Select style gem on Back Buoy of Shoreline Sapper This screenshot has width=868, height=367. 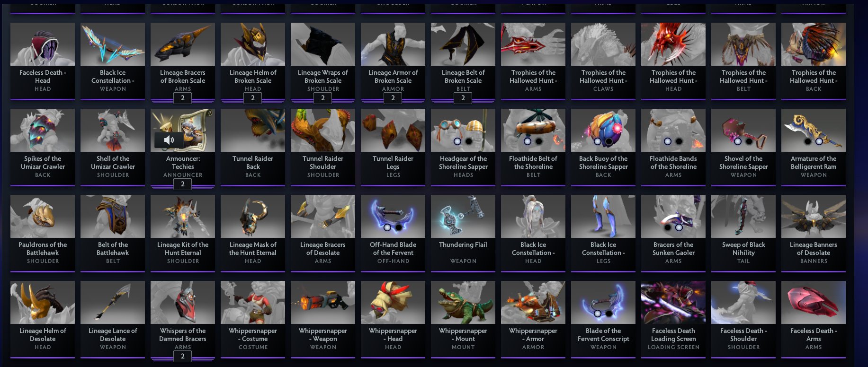tap(598, 141)
